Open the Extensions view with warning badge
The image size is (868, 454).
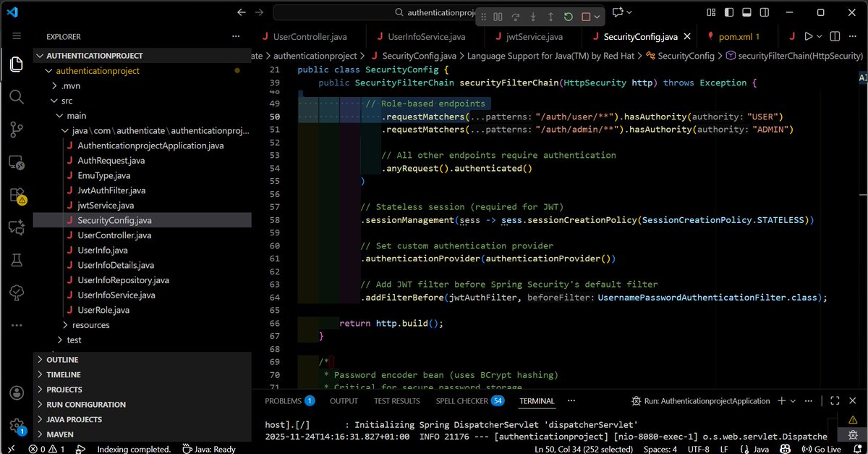[x=17, y=196]
